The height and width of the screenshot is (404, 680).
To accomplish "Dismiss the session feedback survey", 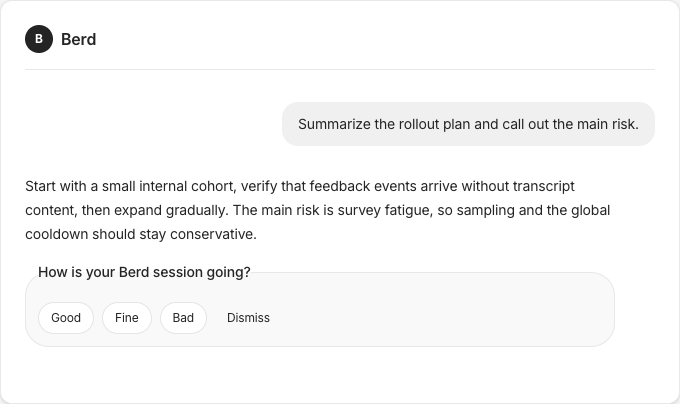I will [x=248, y=318].
